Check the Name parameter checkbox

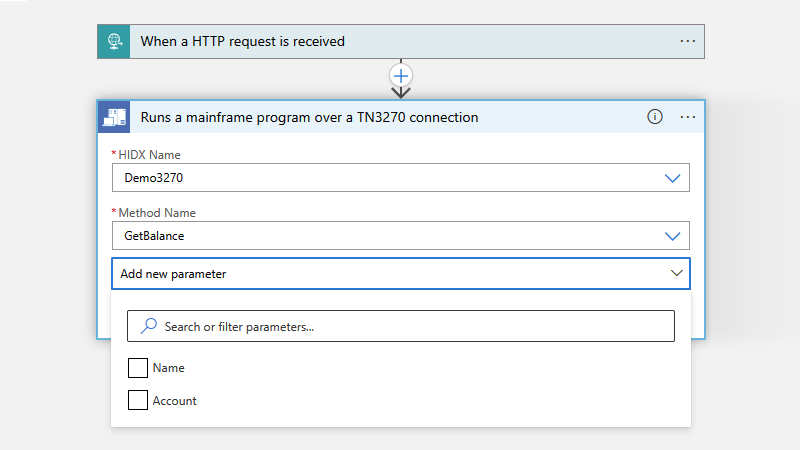(138, 368)
